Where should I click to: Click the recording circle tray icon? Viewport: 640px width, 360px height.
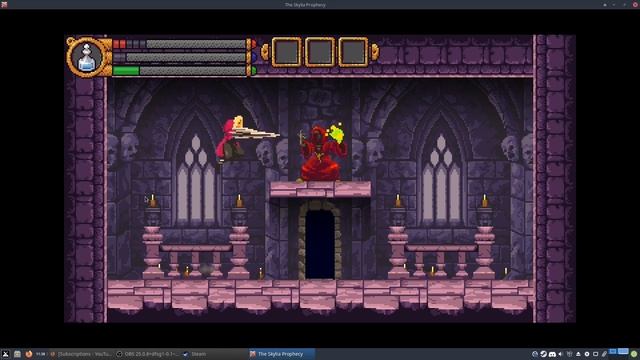(x=587, y=354)
